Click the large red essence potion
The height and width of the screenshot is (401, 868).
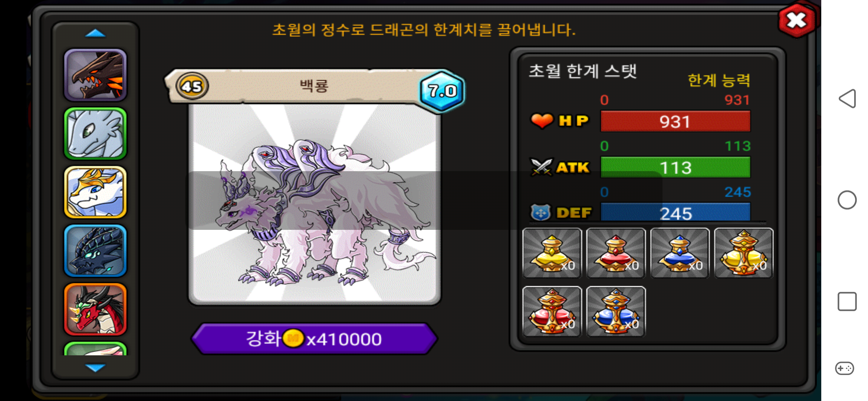[x=552, y=312]
